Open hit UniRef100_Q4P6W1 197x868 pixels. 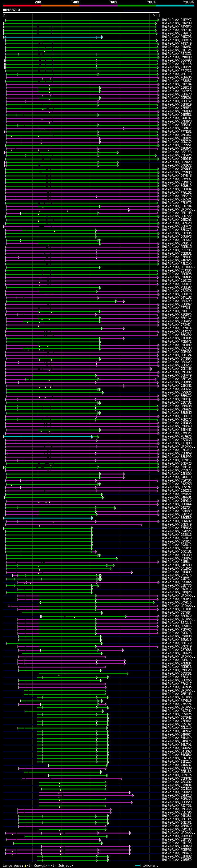point(177,497)
